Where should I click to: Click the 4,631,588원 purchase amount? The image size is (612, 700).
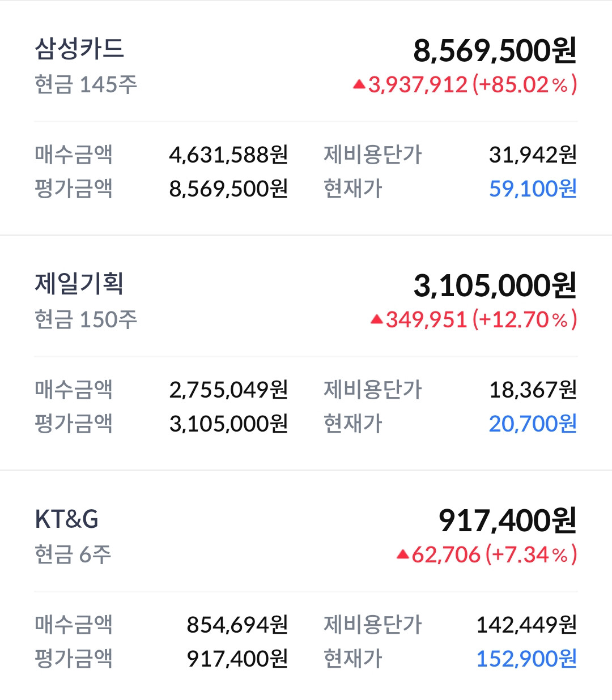228,155
